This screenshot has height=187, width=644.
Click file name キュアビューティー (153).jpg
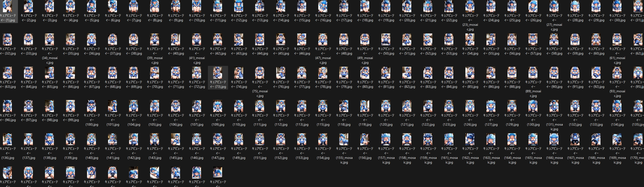pos(302,153)
